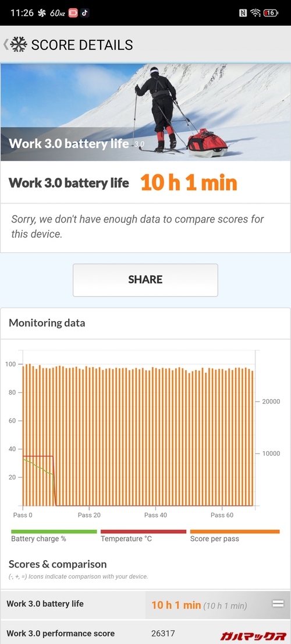Tap the SCORE DETAILS header title
291x644 pixels.
click(x=82, y=45)
